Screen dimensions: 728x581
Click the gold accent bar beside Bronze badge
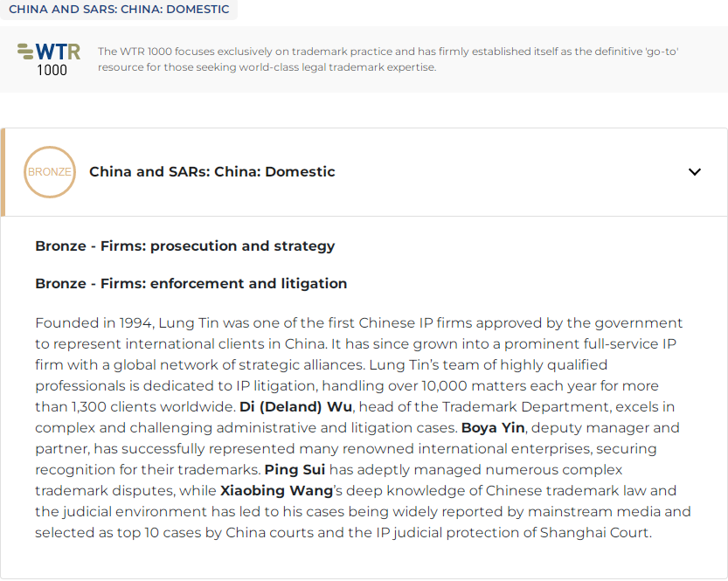pyautogui.click(x=3, y=172)
